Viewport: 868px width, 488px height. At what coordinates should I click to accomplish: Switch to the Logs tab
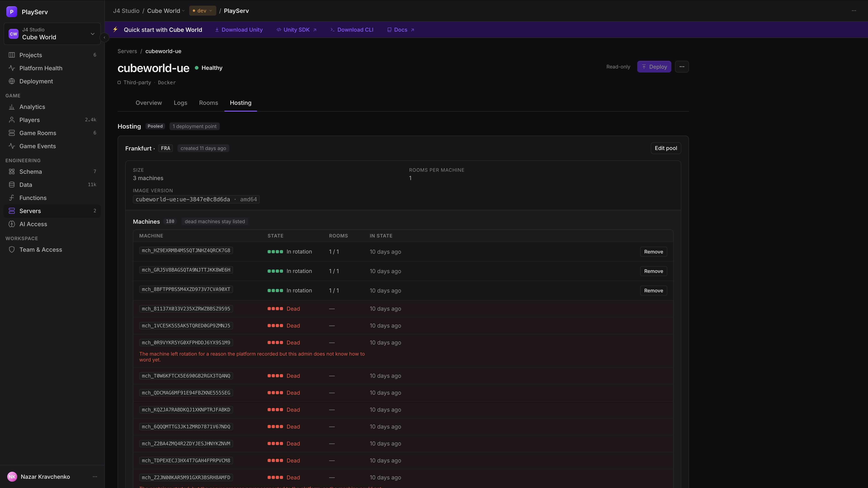tap(180, 103)
